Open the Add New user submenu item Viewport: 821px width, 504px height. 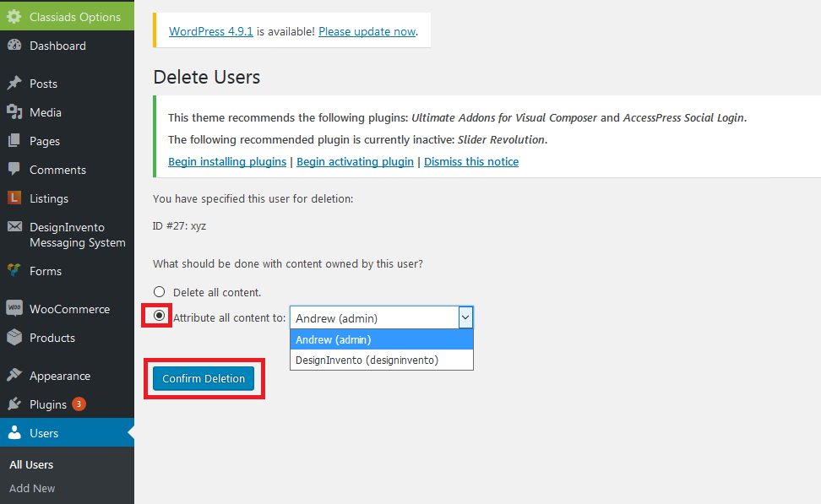point(32,488)
